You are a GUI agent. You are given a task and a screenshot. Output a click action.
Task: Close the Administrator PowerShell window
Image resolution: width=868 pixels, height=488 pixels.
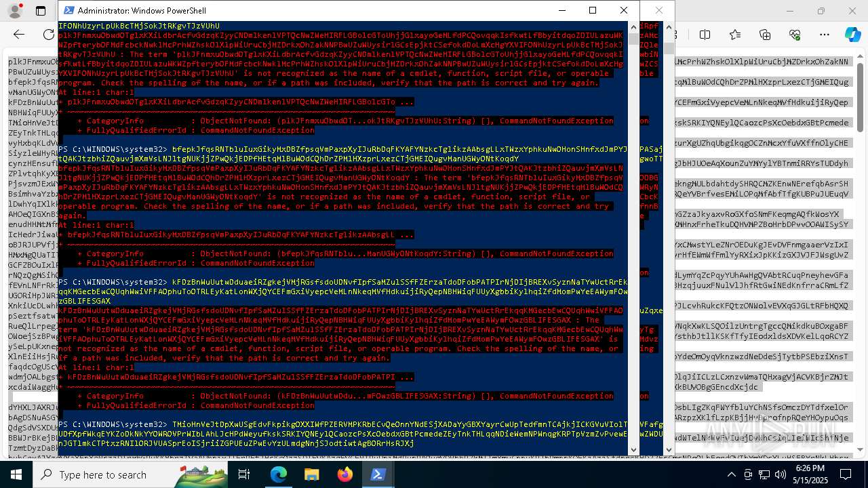pyautogui.click(x=624, y=11)
